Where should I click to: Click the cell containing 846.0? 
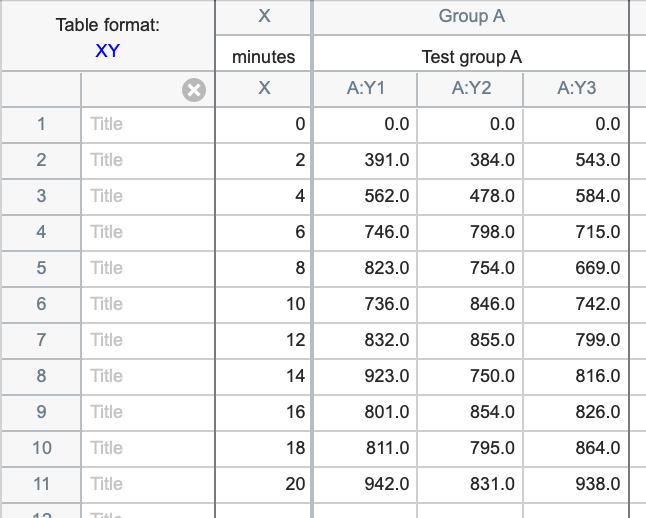click(471, 304)
